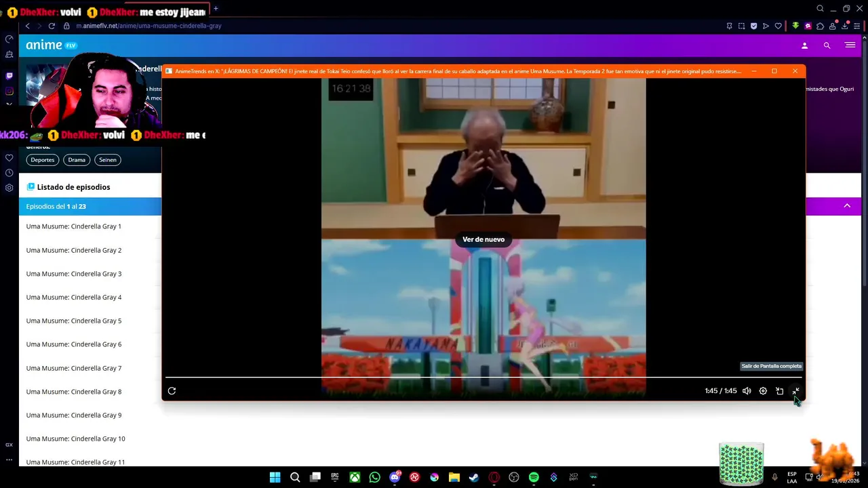Open 'Uma Musume: Cinderella Gray 1'
This screenshot has height=488, width=868.
pyautogui.click(x=74, y=226)
